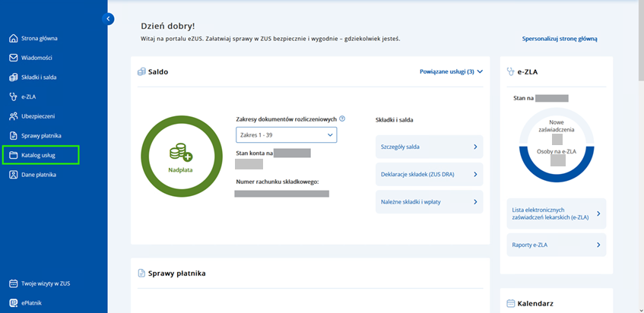644x313 pixels.
Task: Open ePłatnik from the sidebar
Action: (33, 303)
